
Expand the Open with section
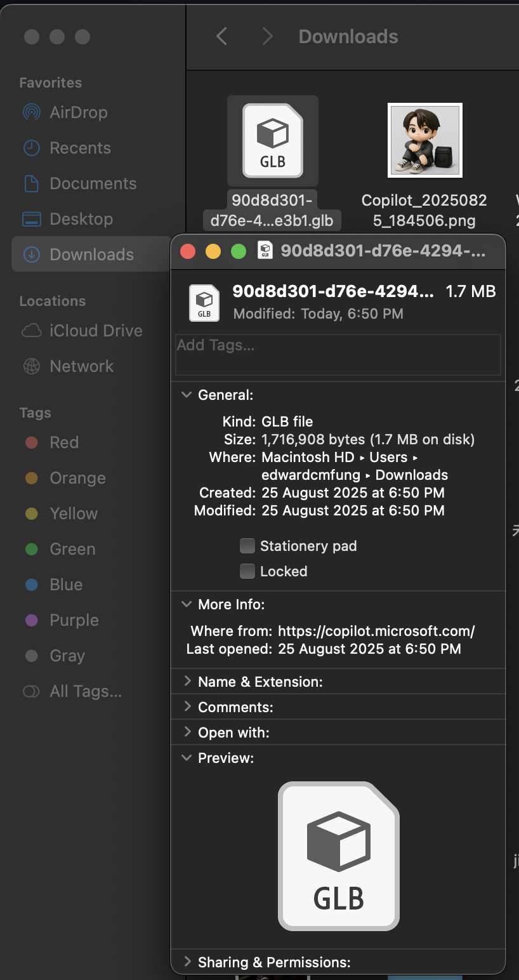tap(187, 732)
